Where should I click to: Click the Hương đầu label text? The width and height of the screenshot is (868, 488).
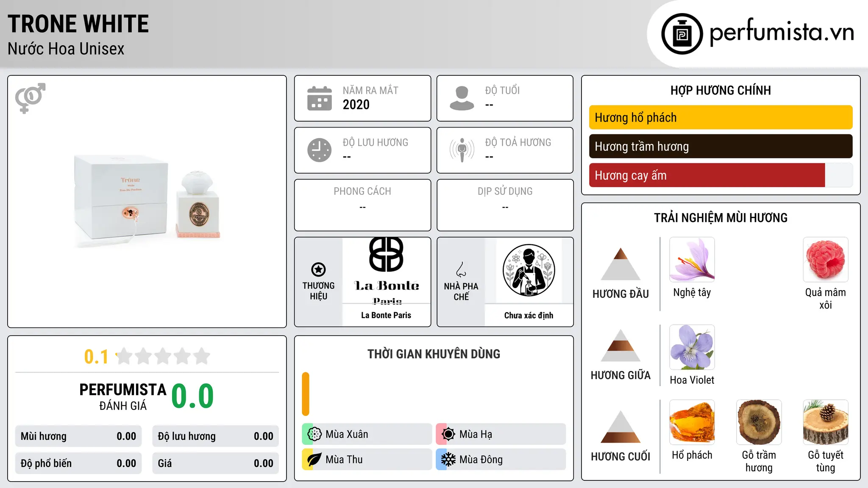click(x=620, y=294)
